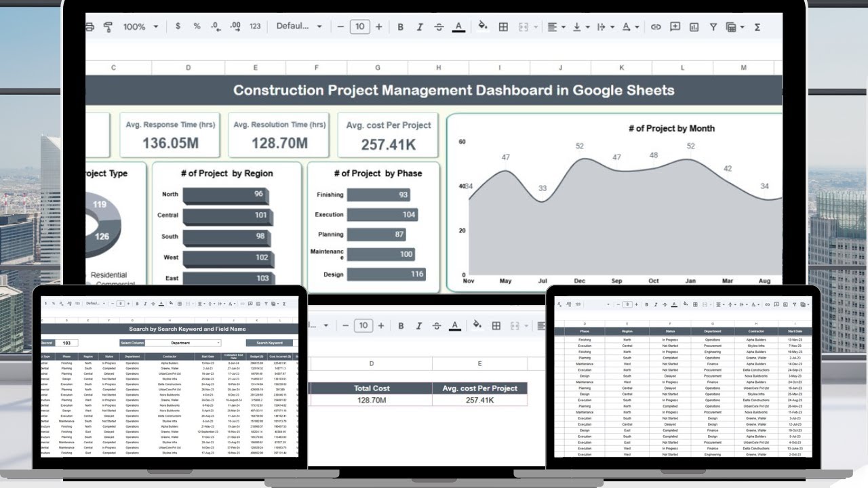The image size is (868, 488).
Task: Click the font size box in the bottom middle window
Action: click(363, 325)
